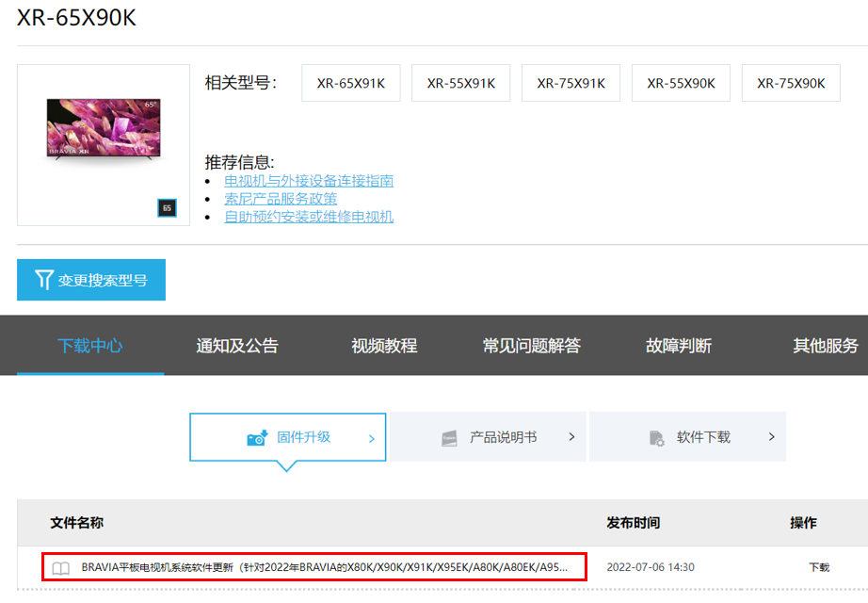Expand the 软件下载 chevron arrow

coord(772,437)
